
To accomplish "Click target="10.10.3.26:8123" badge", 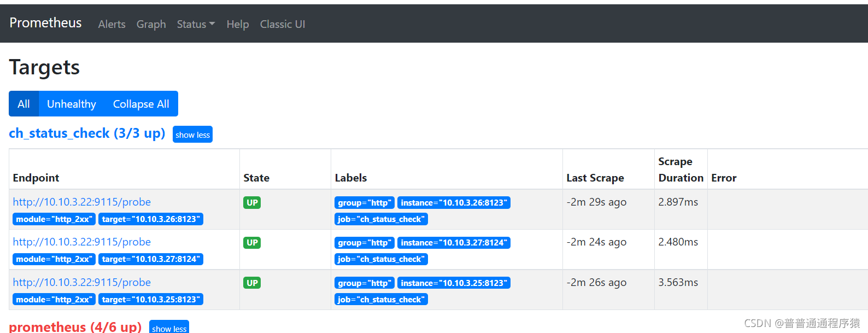I will click(x=151, y=219).
